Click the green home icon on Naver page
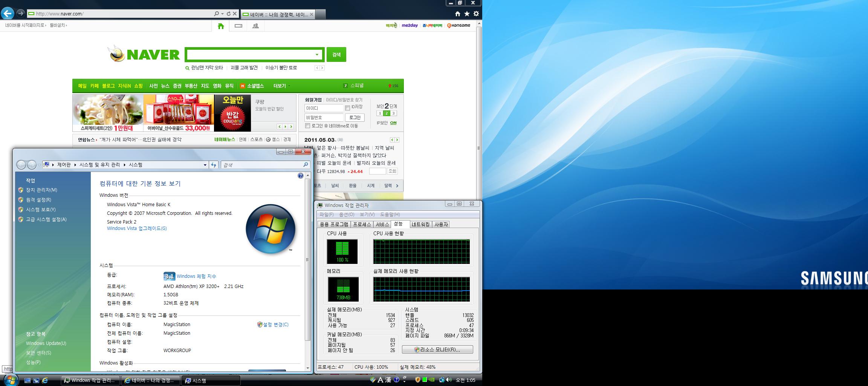 tap(221, 26)
